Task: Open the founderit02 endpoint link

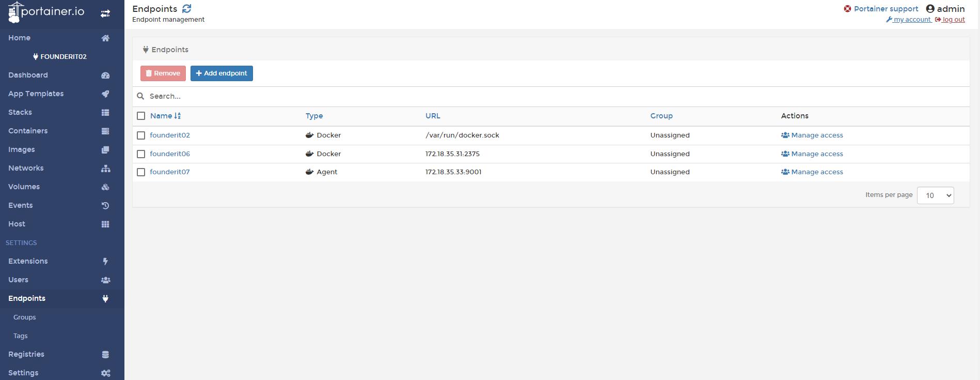Action: point(170,135)
